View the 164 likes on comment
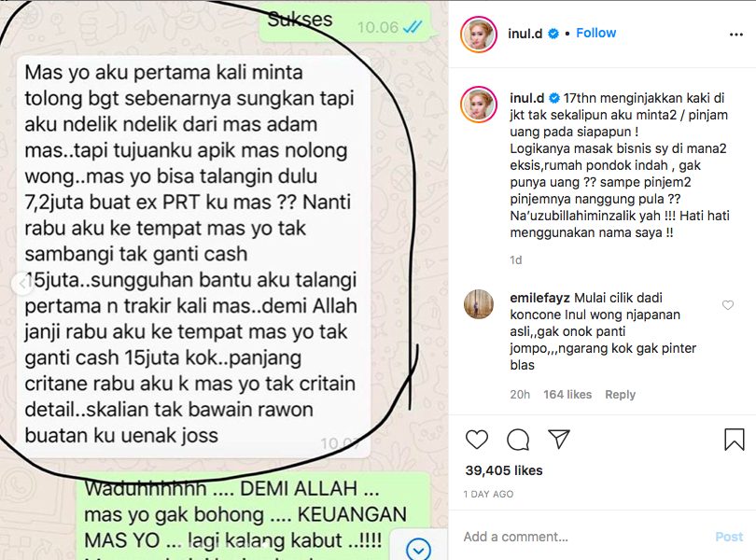 567,395
